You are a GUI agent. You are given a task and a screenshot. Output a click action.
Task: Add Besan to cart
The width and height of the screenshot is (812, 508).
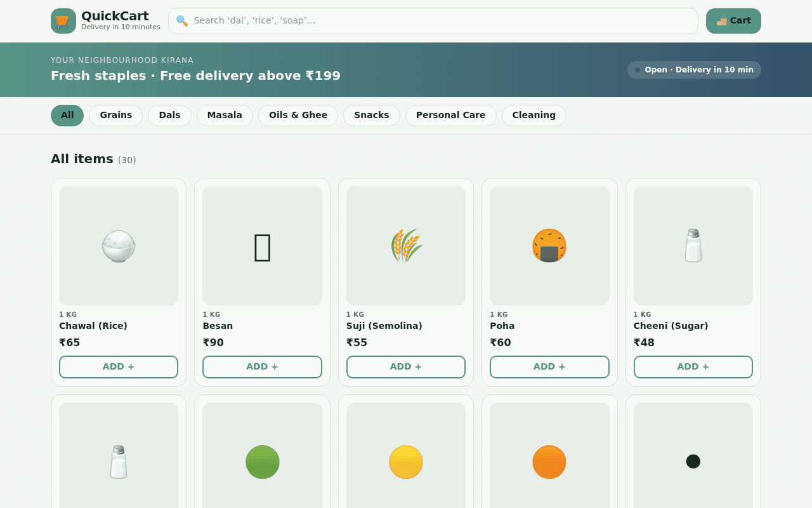coord(262,367)
